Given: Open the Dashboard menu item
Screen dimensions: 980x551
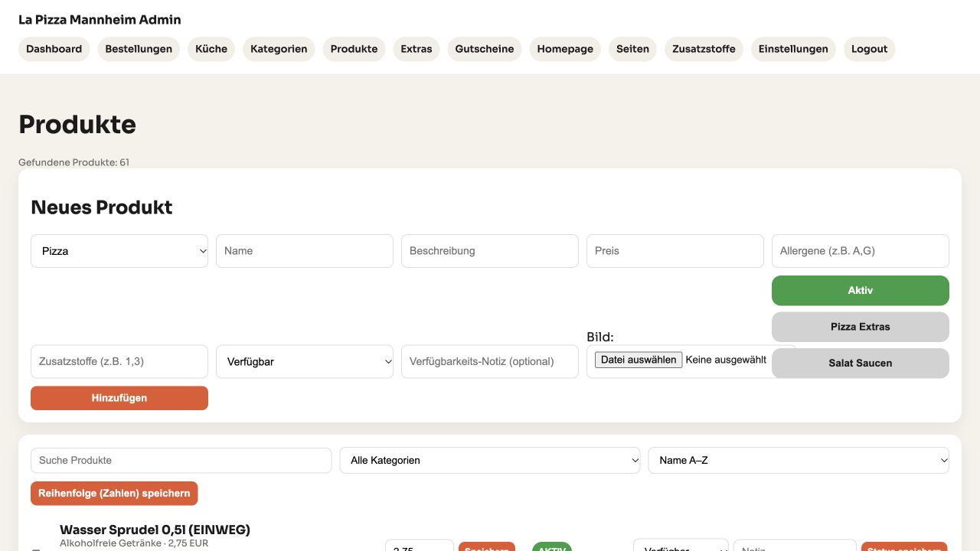Looking at the screenshot, I should (x=54, y=49).
